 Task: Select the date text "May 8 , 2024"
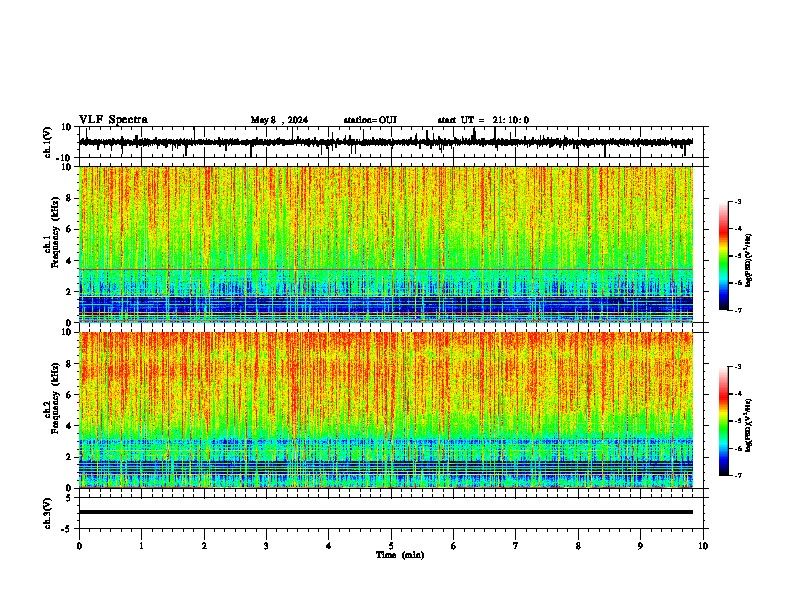tap(279, 120)
